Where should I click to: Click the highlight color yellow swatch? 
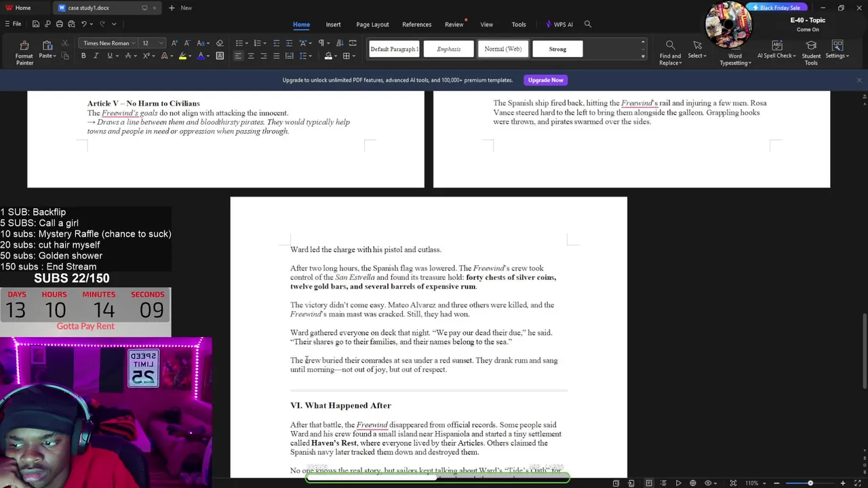182,56
